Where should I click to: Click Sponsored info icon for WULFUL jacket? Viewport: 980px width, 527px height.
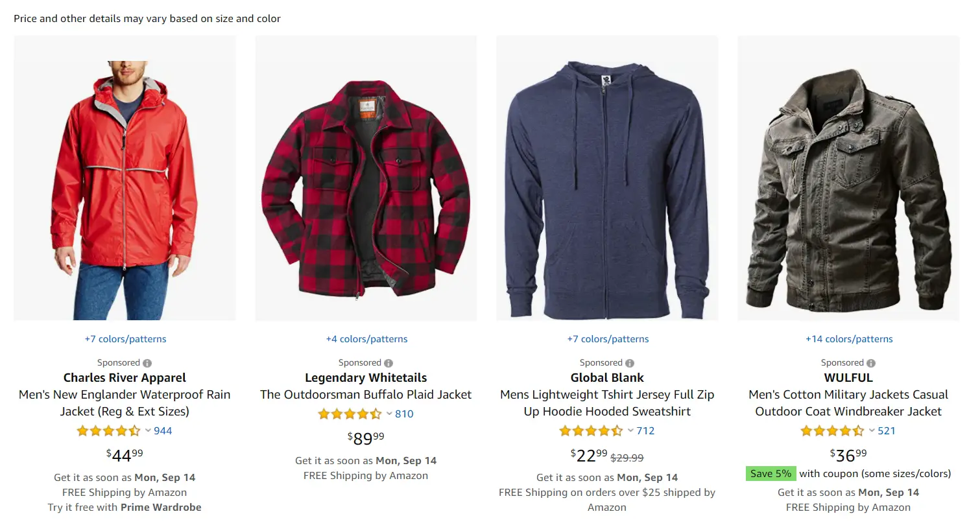(871, 364)
